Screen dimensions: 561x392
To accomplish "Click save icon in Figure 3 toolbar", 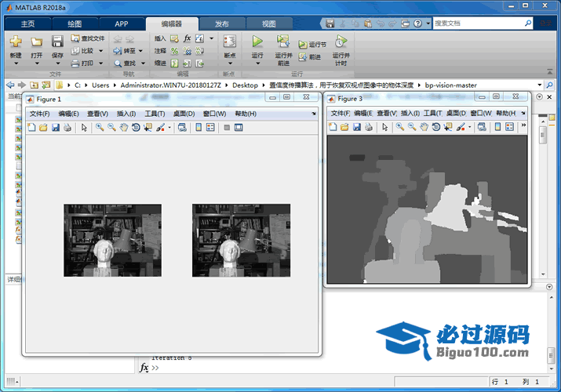I will tap(357, 126).
